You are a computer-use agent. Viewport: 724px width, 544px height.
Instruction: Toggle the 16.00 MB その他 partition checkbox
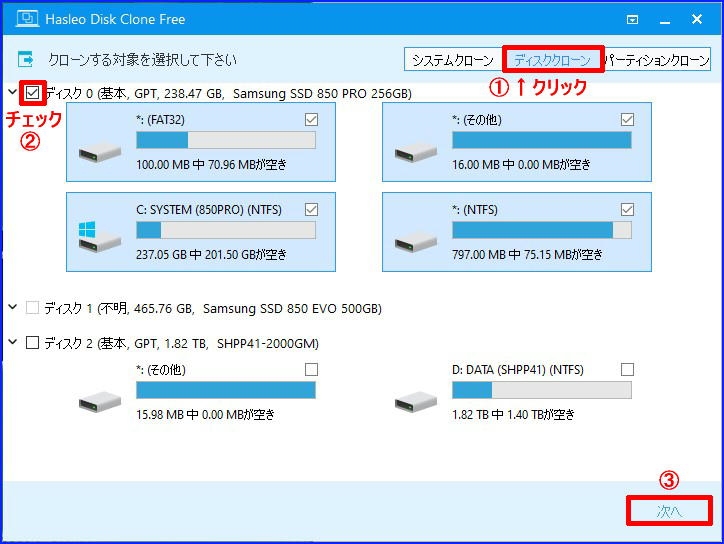tap(627, 120)
